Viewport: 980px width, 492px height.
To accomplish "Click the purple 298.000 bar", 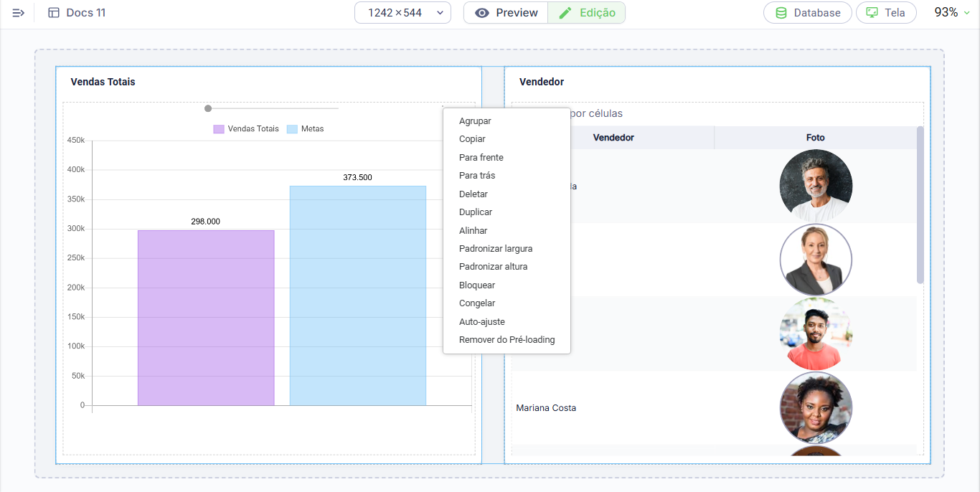I will [206, 318].
